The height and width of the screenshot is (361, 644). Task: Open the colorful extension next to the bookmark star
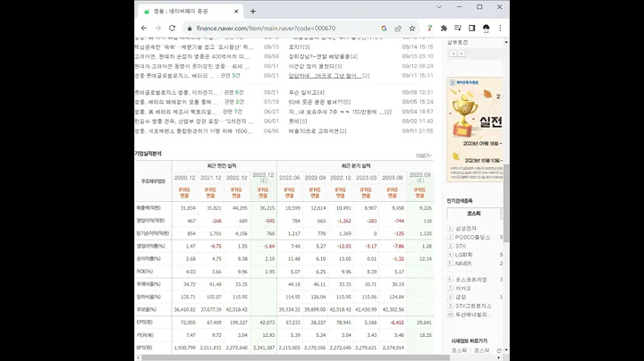429,29
